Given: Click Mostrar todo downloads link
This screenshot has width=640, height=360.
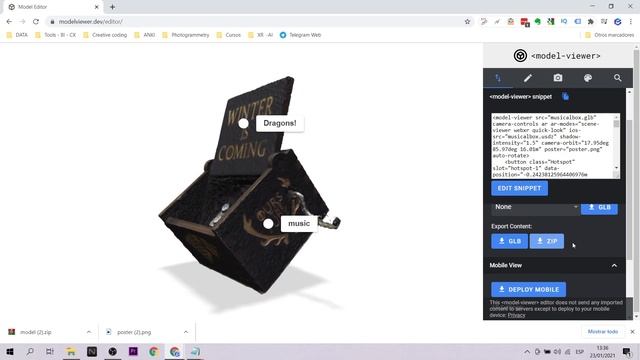Looking at the screenshot, I should pos(602,332).
